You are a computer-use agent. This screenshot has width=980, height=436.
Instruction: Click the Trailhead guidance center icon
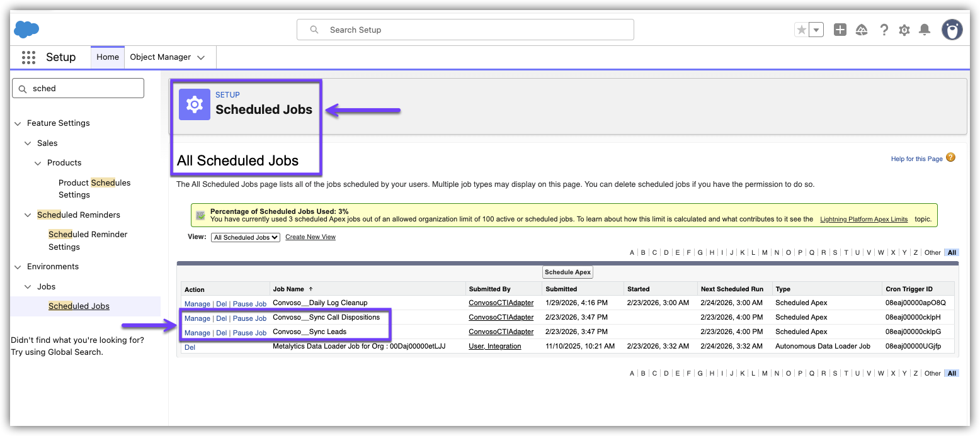pyautogui.click(x=862, y=30)
